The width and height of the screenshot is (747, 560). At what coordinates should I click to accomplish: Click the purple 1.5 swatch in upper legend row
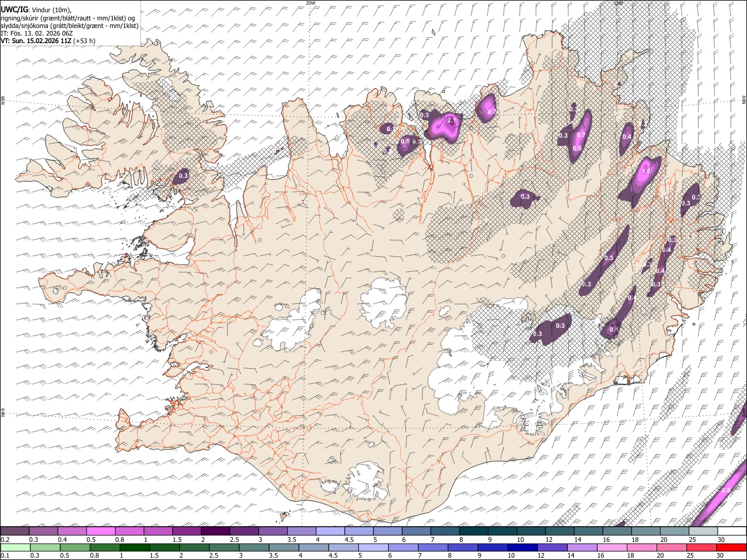click(x=187, y=531)
